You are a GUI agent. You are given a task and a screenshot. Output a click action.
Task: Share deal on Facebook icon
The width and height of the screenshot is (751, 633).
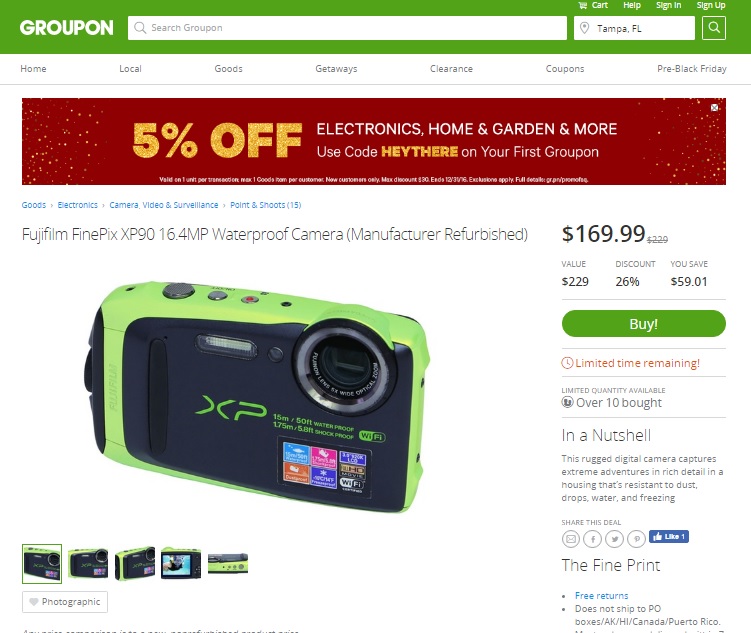[592, 539]
